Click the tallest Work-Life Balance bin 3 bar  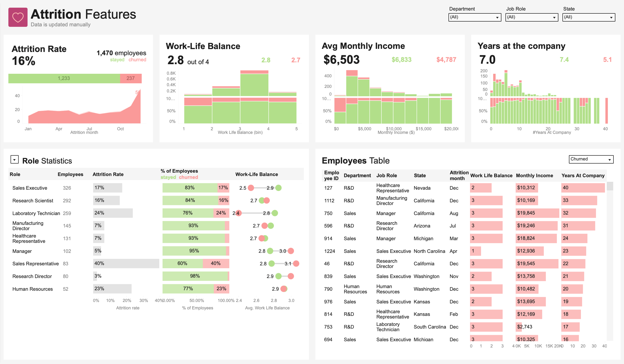click(x=254, y=85)
